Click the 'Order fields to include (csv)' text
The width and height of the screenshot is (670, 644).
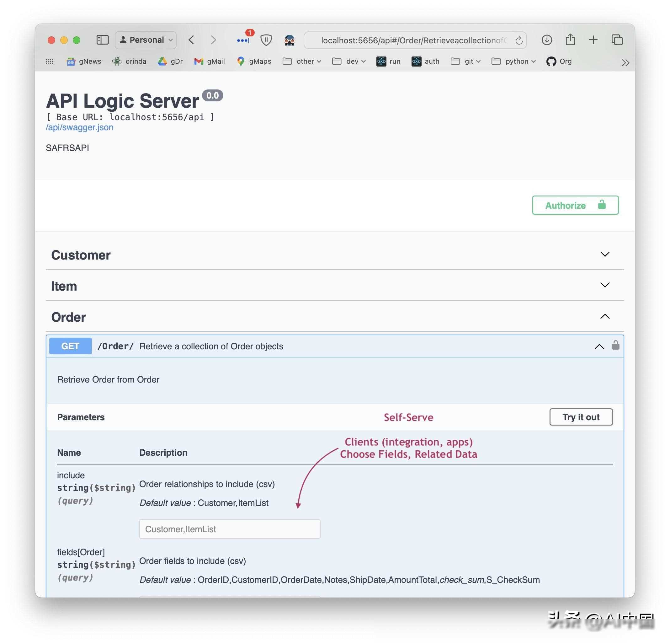(193, 561)
